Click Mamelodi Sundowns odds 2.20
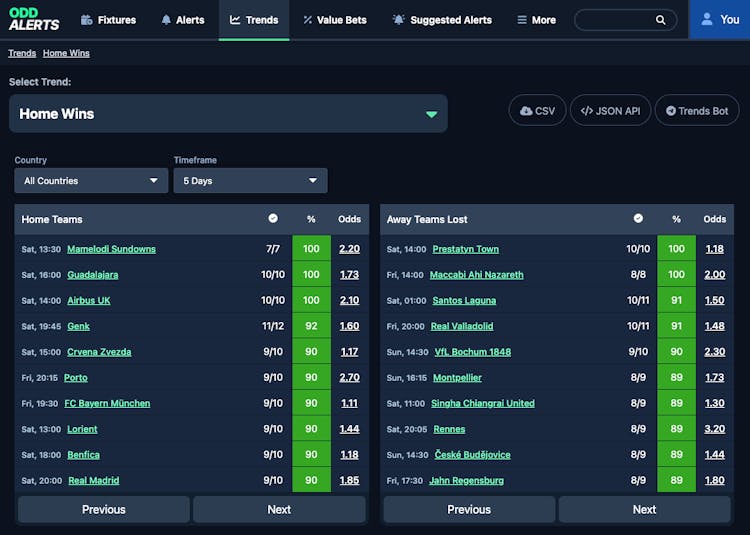 350,249
